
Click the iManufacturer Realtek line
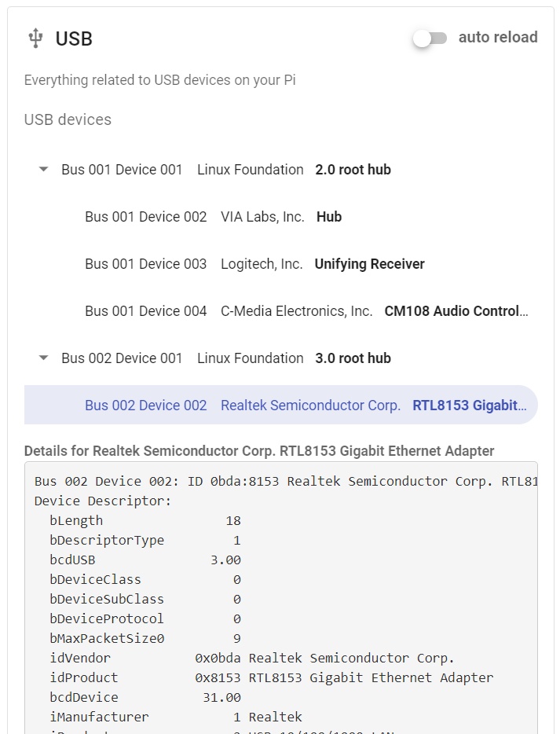(176, 717)
